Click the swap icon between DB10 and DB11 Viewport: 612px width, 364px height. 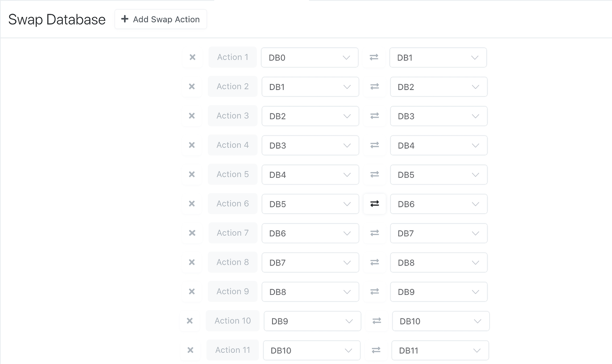click(376, 350)
